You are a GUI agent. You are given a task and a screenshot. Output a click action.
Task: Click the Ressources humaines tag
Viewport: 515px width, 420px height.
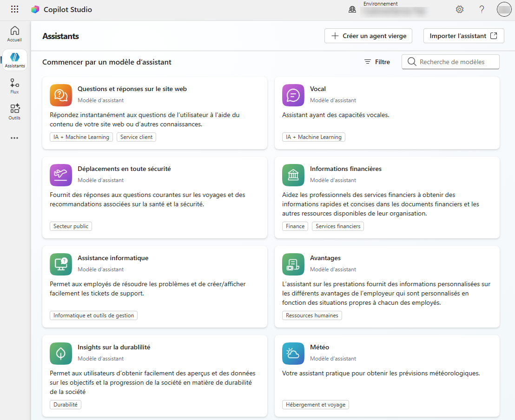click(x=312, y=315)
